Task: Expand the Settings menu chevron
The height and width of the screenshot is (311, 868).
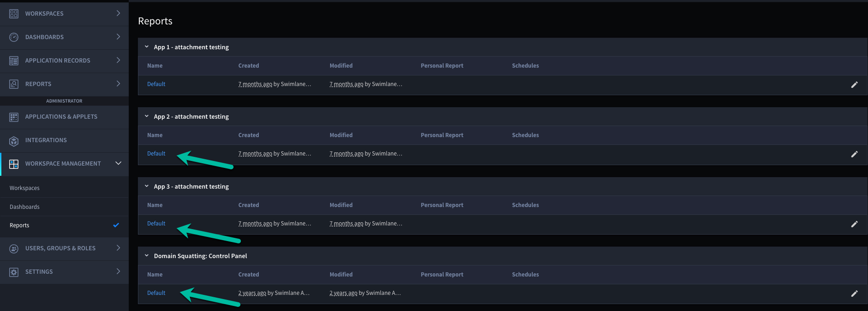Action: pyautogui.click(x=118, y=271)
